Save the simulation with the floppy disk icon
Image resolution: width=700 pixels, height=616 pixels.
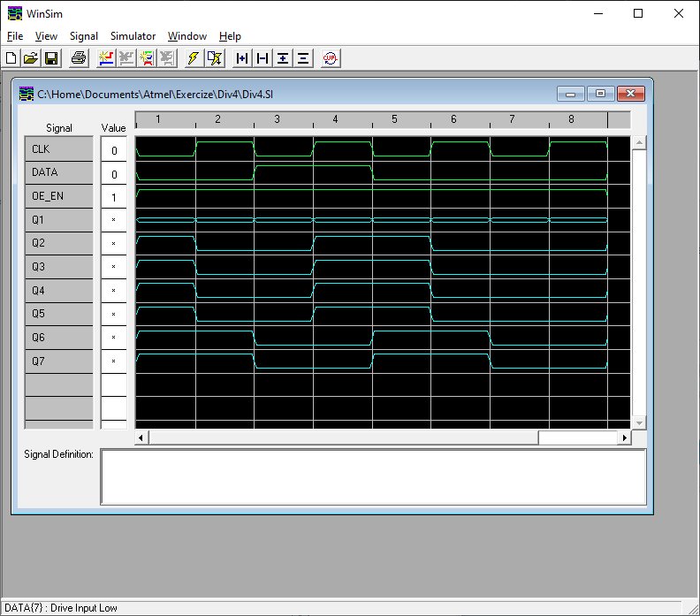pos(50,58)
